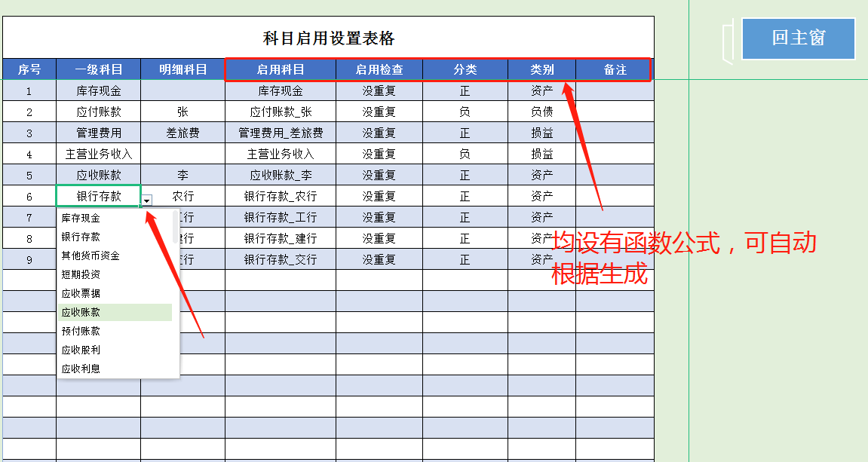Pick 其他货币资金 in the dropdown list

91,257
